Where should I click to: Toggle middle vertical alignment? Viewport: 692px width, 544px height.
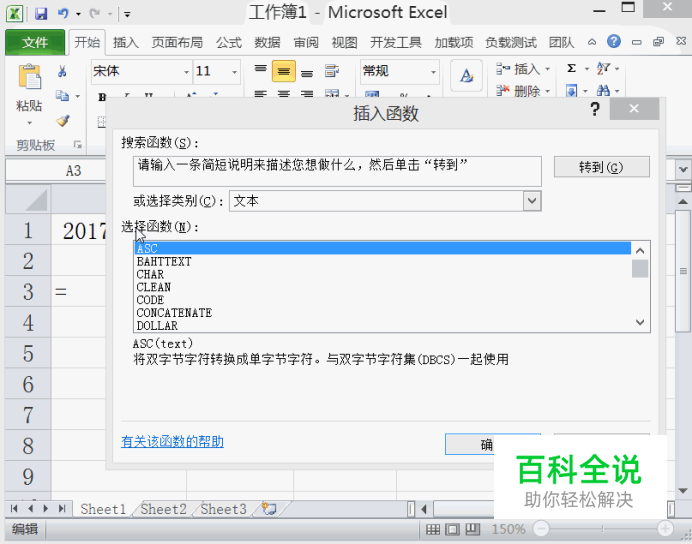(x=283, y=71)
